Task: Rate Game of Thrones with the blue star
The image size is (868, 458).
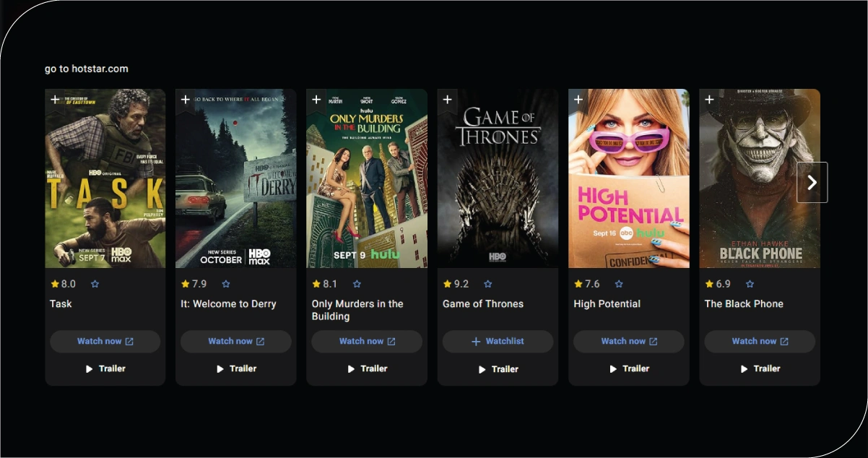Action: pyautogui.click(x=487, y=284)
